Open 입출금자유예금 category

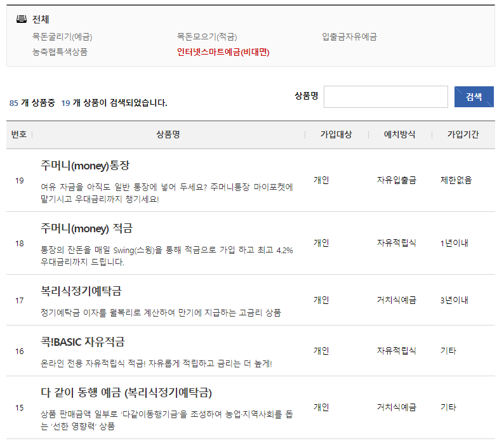coord(349,37)
